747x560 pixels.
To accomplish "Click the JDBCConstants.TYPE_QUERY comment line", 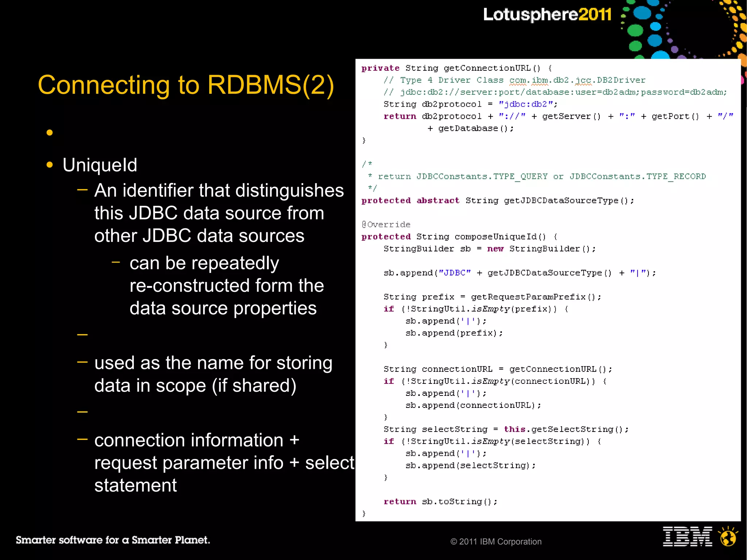I will pos(537,177).
